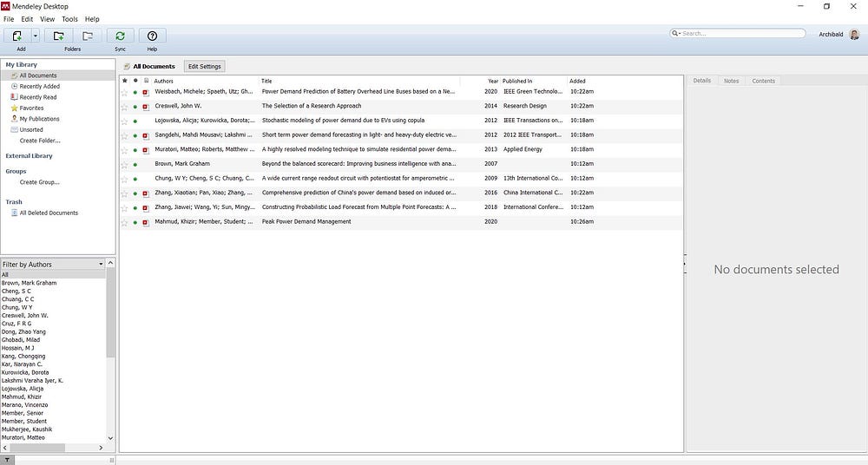Click the Year column header to sort
Screen dimensions: 868x465
tap(492, 81)
